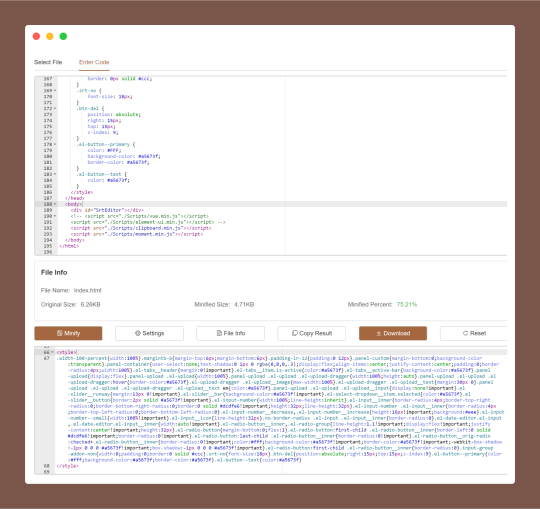
Task: Click the Original Size value 6.26KB
Action: point(91,304)
